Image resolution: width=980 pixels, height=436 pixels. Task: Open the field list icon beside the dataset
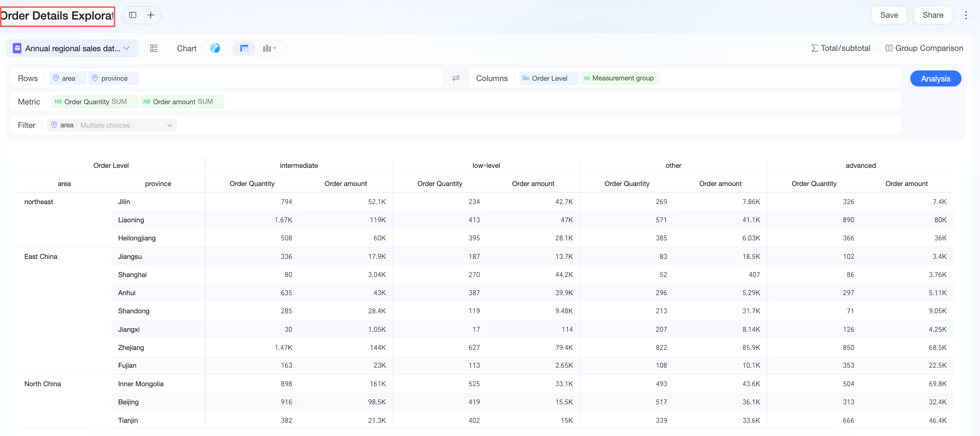[154, 48]
